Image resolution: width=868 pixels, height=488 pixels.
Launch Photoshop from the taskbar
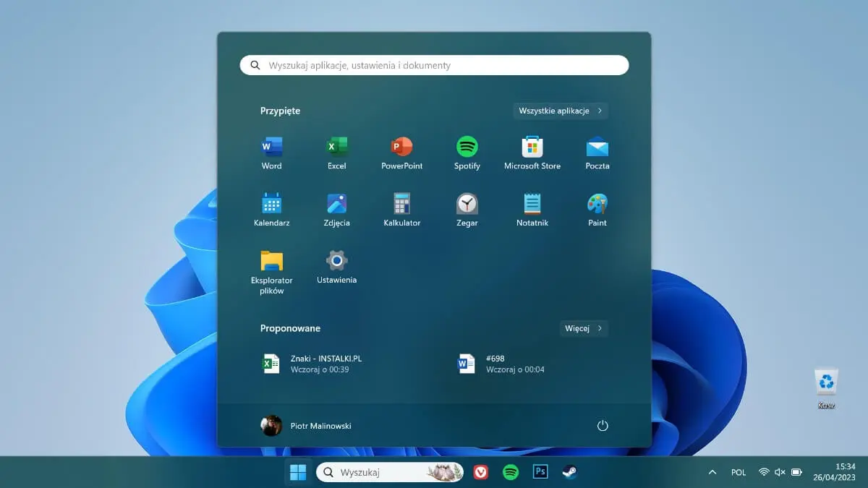click(x=540, y=472)
